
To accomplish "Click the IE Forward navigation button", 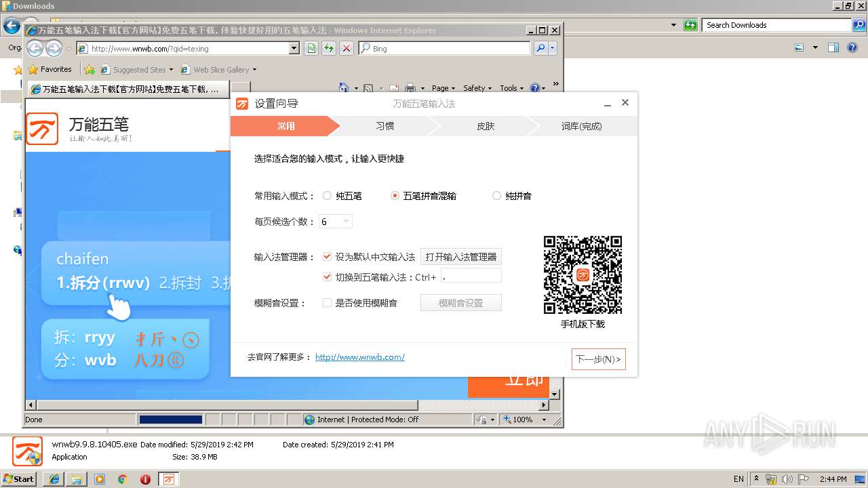I will (54, 48).
